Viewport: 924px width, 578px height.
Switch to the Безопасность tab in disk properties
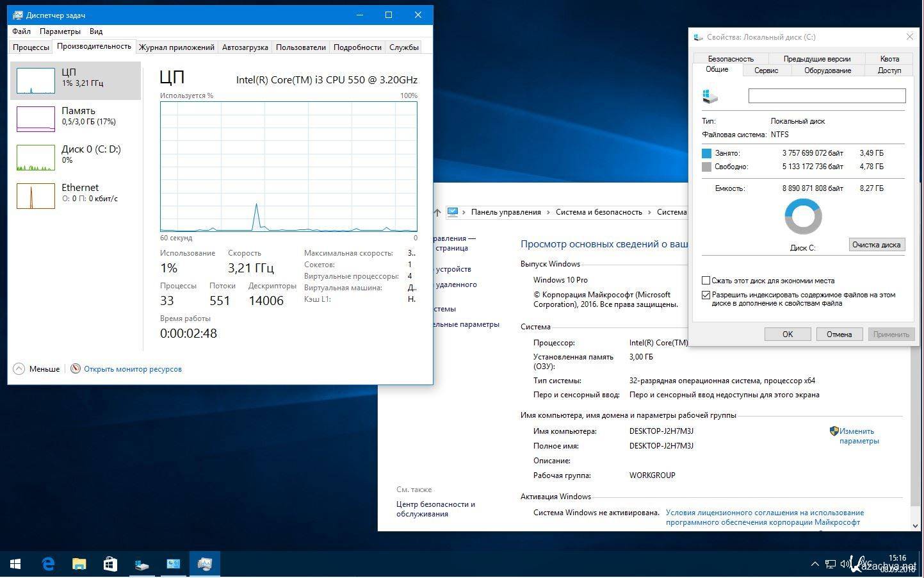coord(731,59)
